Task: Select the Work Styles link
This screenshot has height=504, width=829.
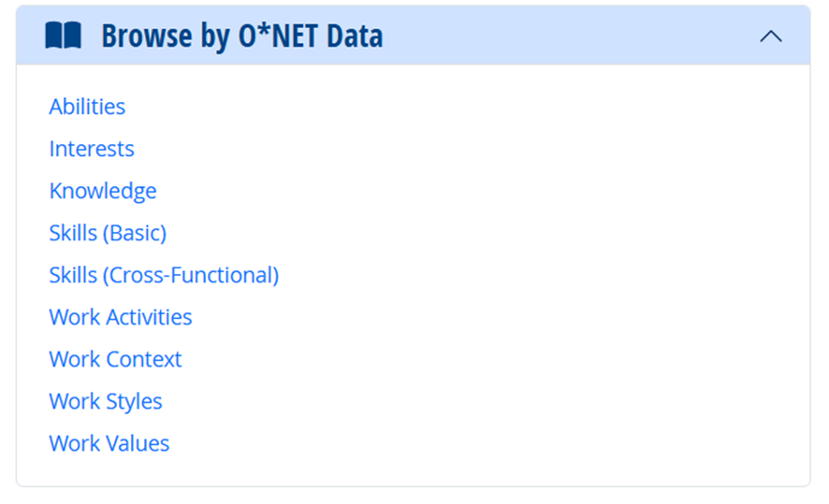Action: click(x=106, y=401)
